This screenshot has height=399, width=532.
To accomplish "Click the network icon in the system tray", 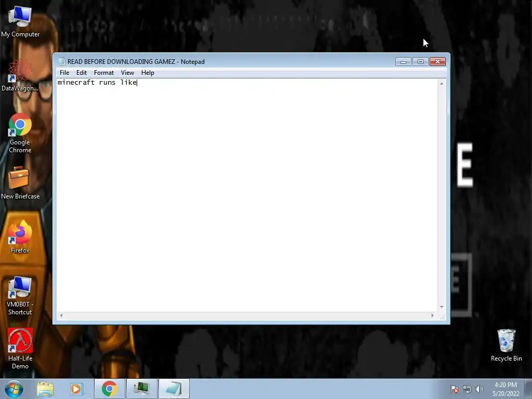I will [x=467, y=389].
